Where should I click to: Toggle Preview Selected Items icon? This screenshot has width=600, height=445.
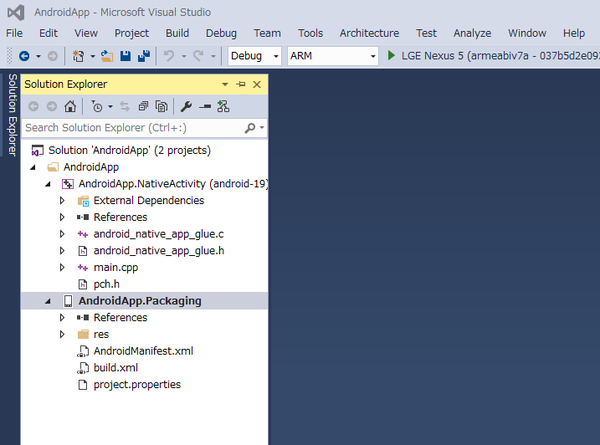pos(205,106)
